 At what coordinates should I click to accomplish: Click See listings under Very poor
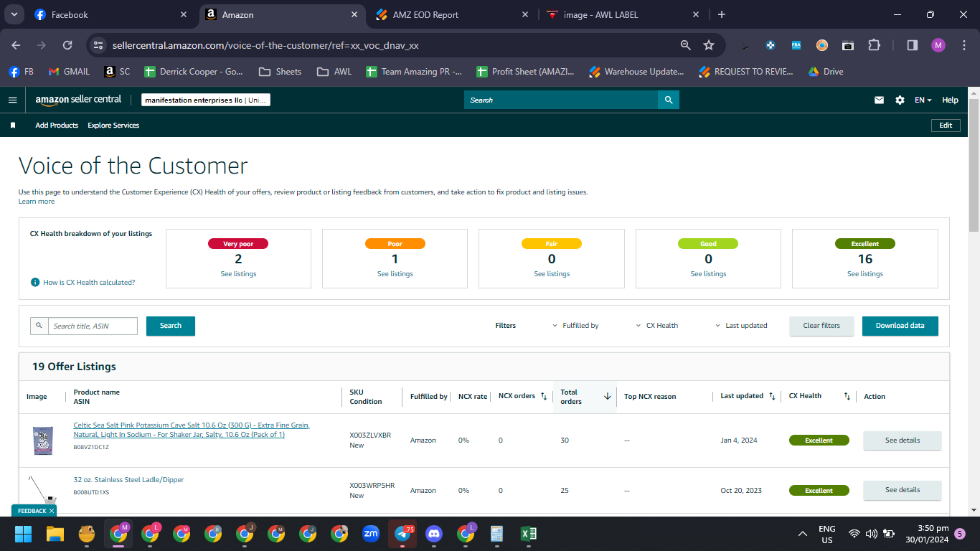click(239, 274)
